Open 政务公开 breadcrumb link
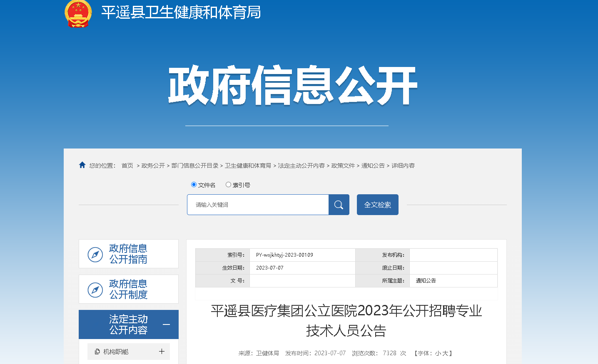The height and width of the screenshot is (364, 598). [153, 166]
